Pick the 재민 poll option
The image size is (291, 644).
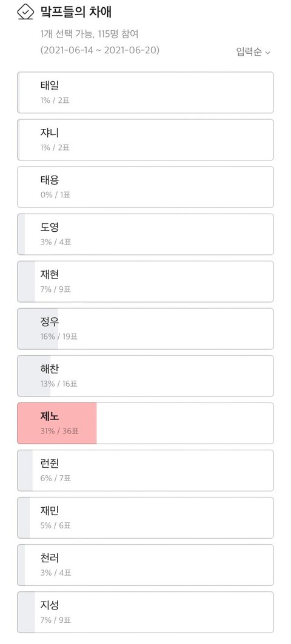coord(145,517)
